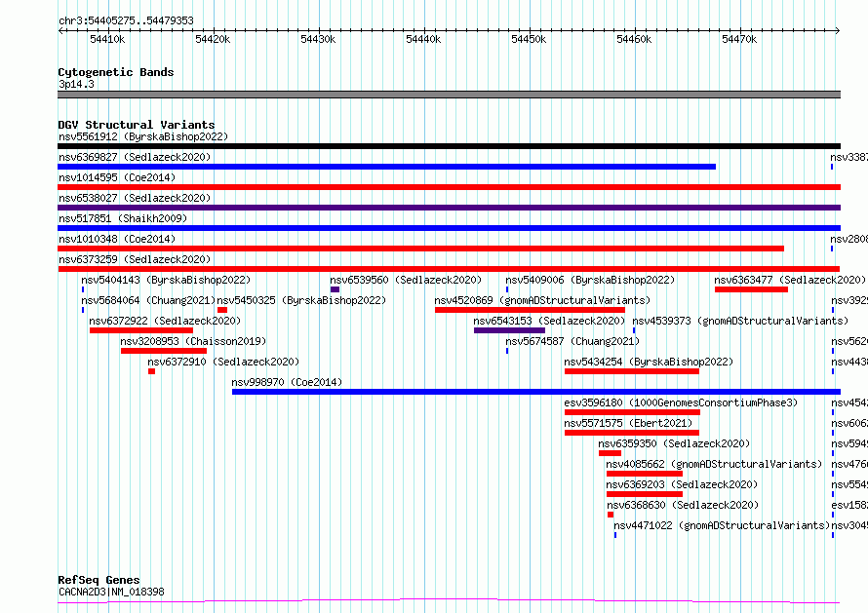The height and width of the screenshot is (613, 868).
Task: Click the 54440k ruler position label
Action: click(x=423, y=39)
